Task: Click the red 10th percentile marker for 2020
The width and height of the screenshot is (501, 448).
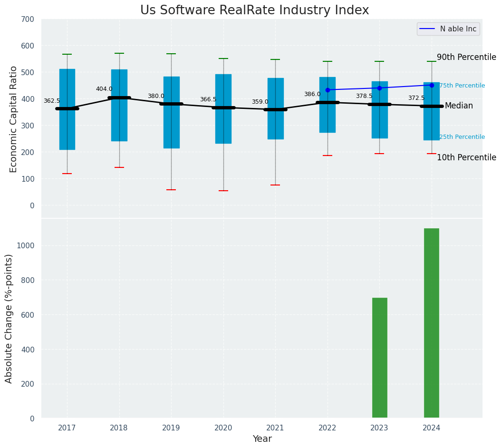Action: click(223, 191)
